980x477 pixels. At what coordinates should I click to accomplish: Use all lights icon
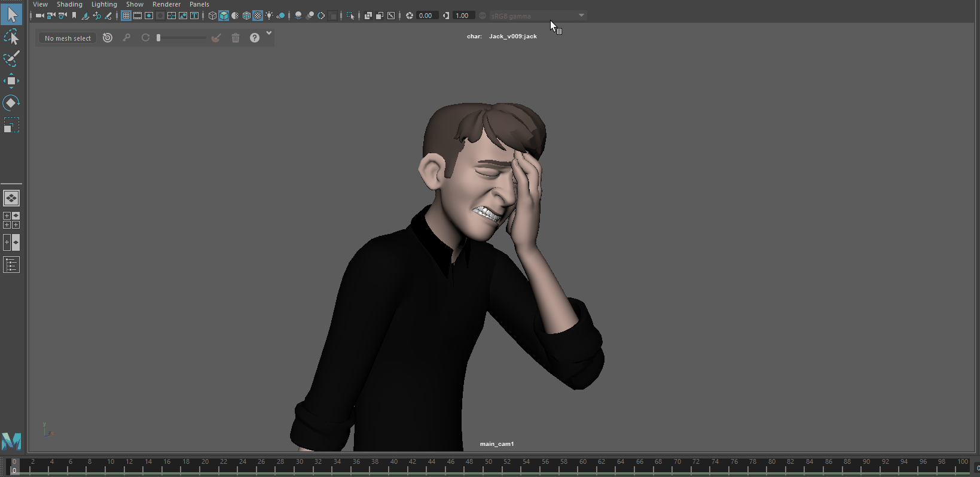coord(269,16)
